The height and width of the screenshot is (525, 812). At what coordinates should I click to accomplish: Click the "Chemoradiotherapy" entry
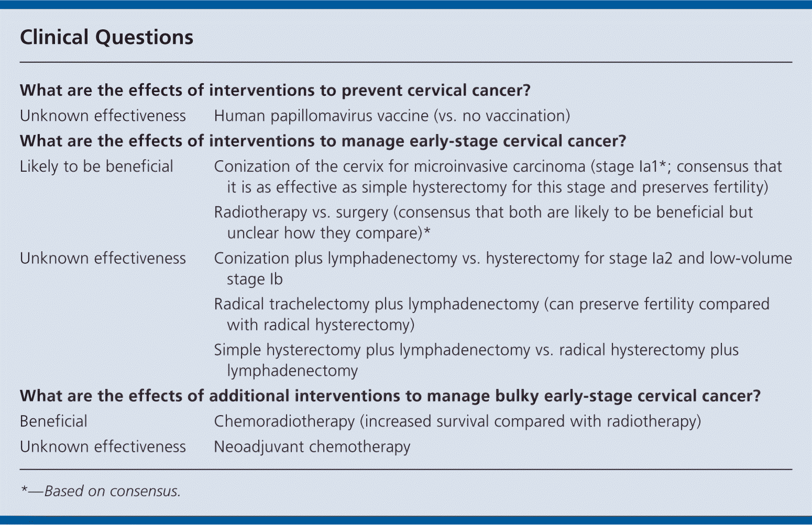point(284,421)
